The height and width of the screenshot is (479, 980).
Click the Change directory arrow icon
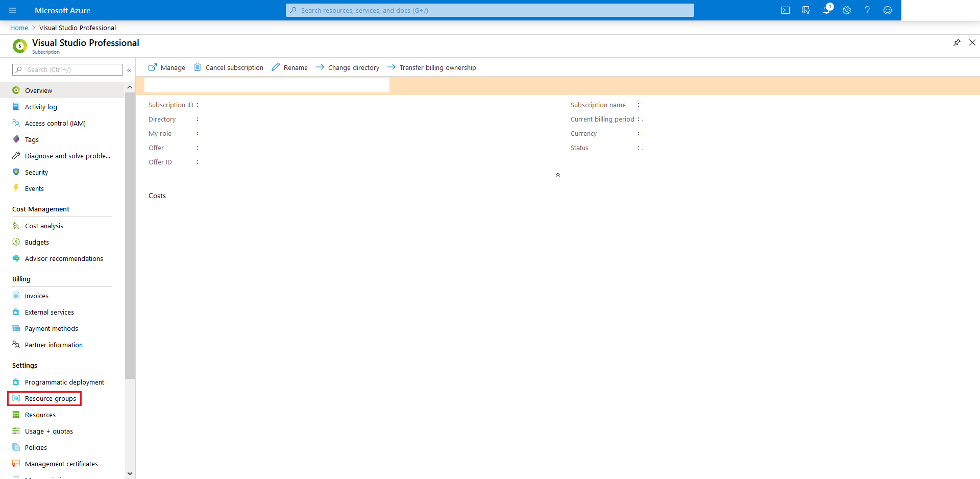click(320, 67)
